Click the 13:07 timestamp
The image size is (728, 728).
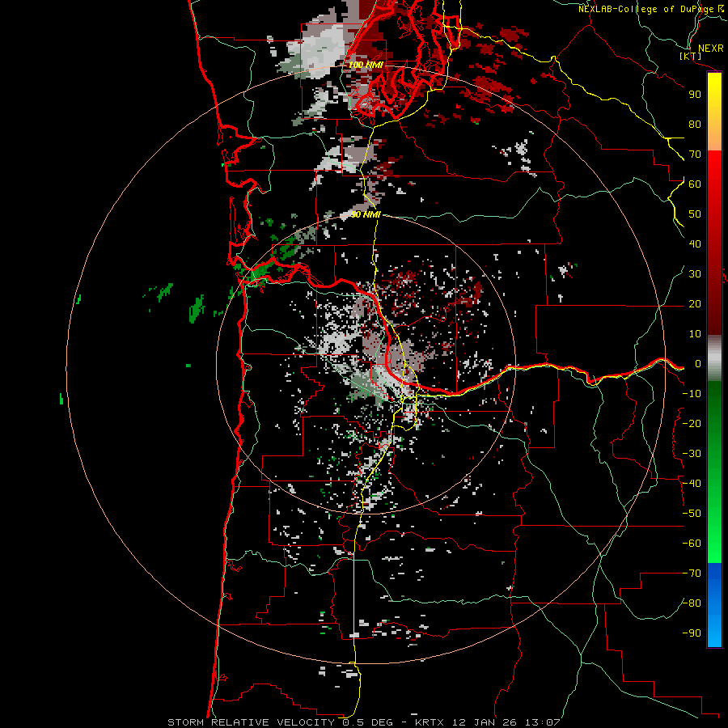pos(542,722)
